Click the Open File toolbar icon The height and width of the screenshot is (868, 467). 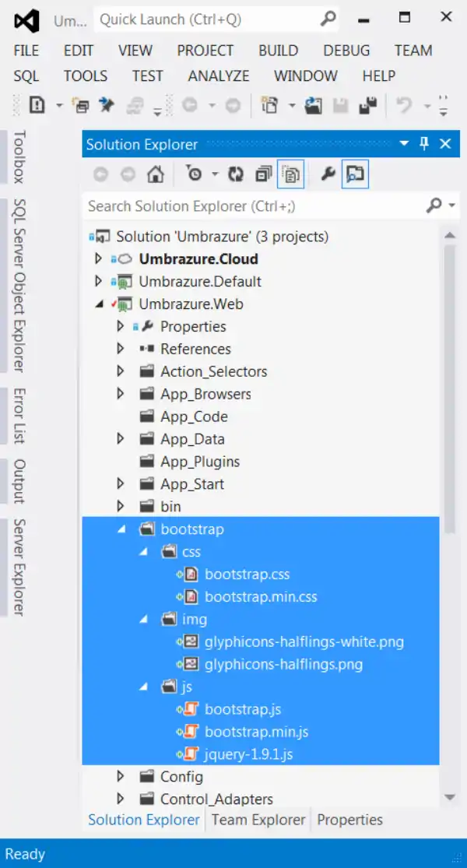click(314, 104)
